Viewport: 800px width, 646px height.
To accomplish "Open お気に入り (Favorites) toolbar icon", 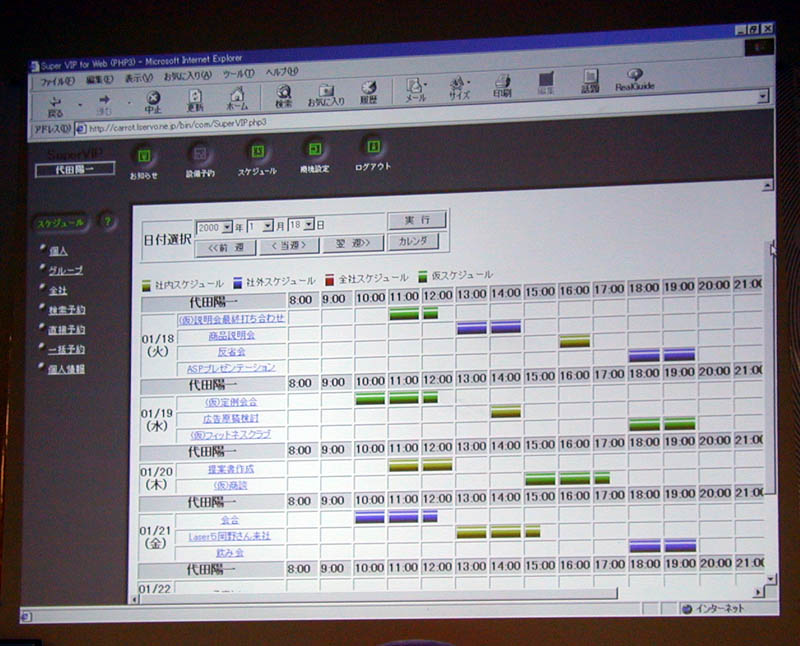I will coord(326,95).
